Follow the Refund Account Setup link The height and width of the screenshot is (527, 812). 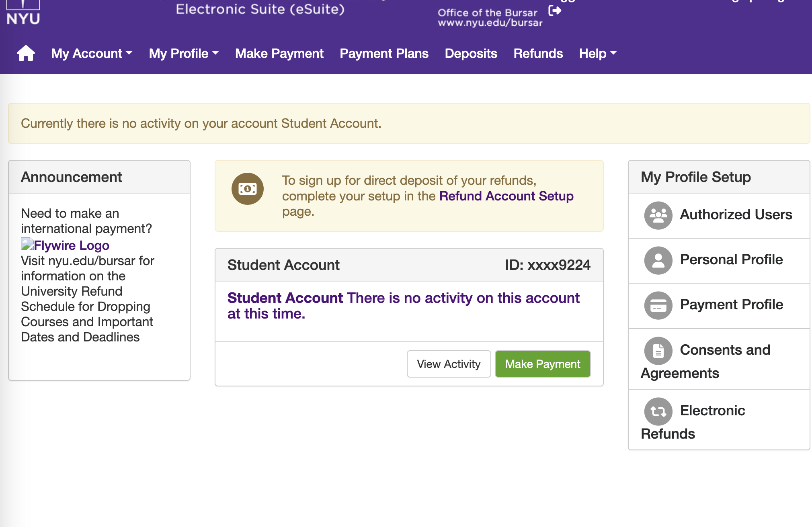click(x=506, y=196)
